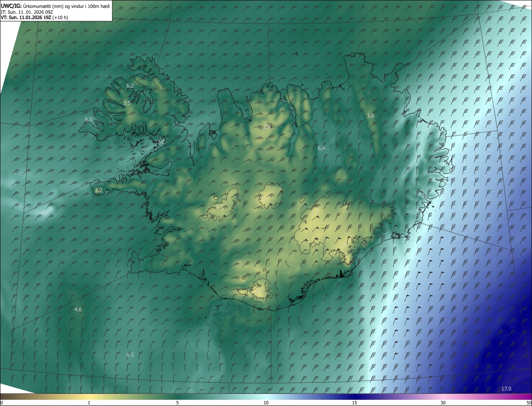The width and height of the screenshot is (532, 406).
Task: Click the 0 tick on the color scale
Action: point(2,403)
